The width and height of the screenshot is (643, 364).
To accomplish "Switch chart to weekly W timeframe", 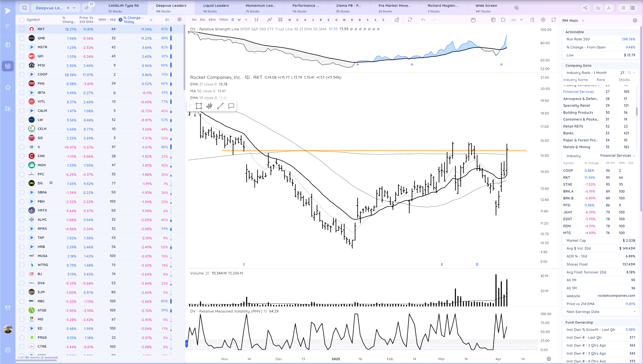I will (x=239, y=20).
